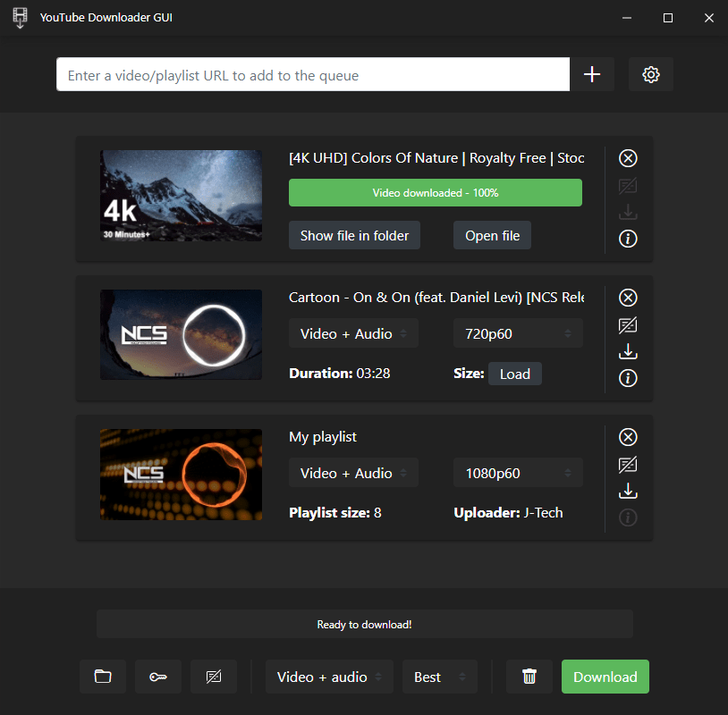Download the My playlist entry
This screenshot has height=715, width=728.
click(628, 491)
